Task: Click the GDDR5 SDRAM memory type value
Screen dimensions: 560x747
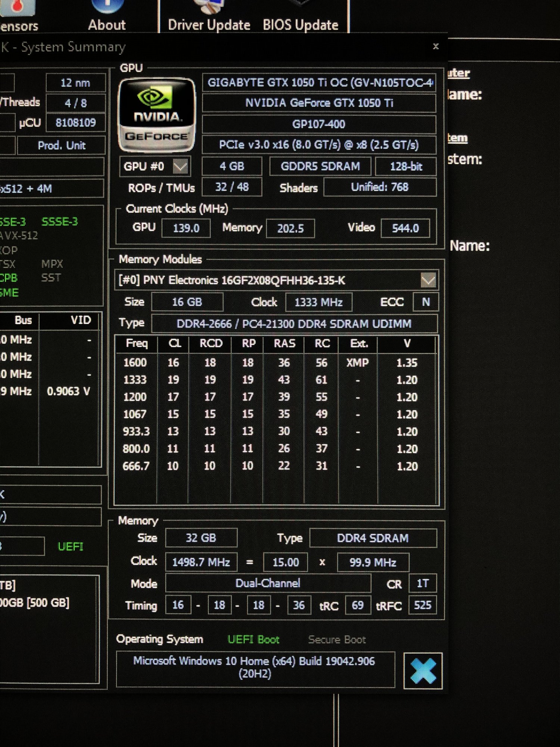Action: click(x=320, y=166)
